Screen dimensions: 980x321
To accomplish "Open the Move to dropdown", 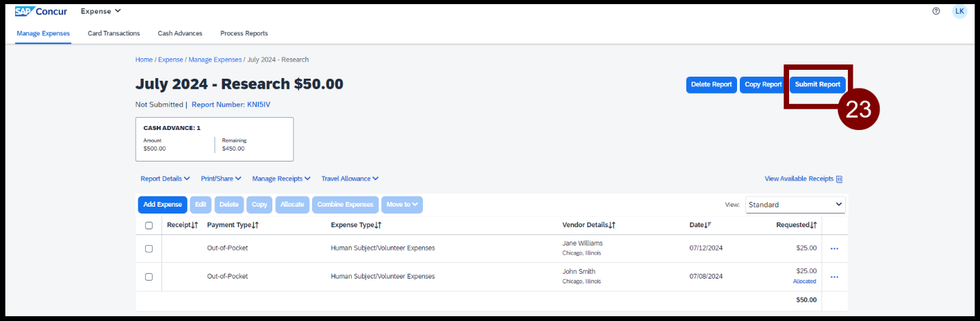I will click(402, 205).
